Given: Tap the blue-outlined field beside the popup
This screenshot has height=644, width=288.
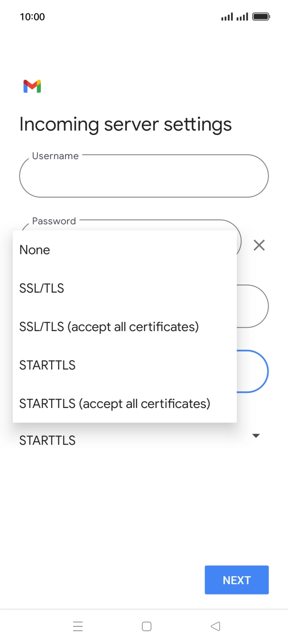Looking at the screenshot, I should click(252, 371).
